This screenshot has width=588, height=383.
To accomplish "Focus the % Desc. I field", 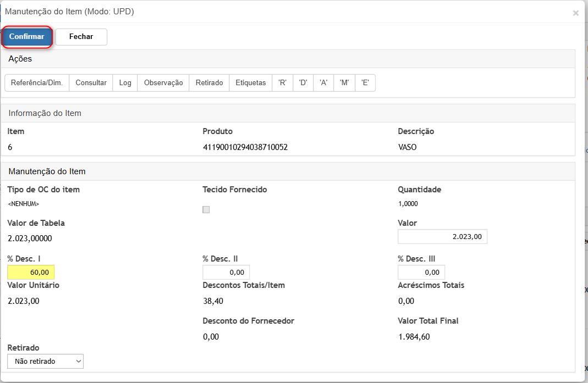I will click(31, 273).
